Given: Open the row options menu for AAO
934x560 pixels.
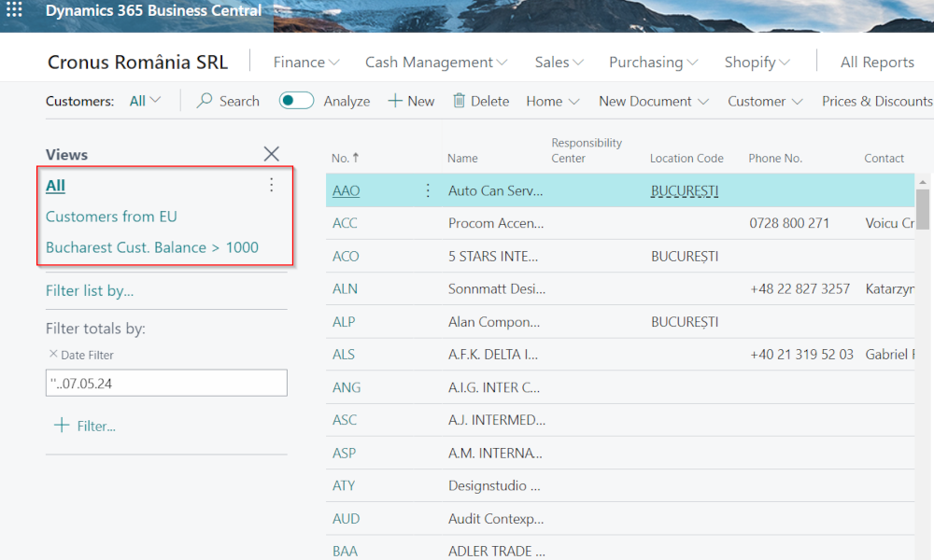Looking at the screenshot, I should pyautogui.click(x=428, y=190).
